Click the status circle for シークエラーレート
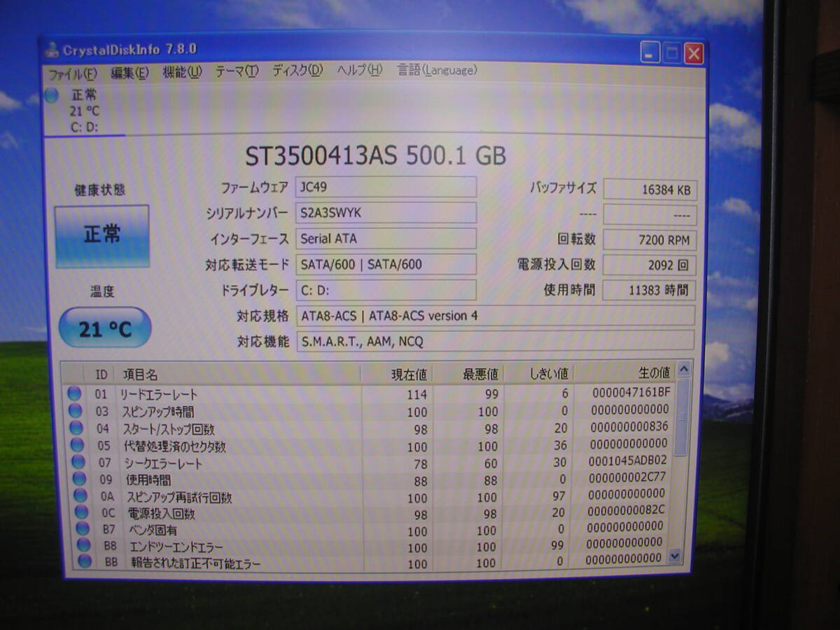This screenshot has width=840, height=630. [78, 462]
